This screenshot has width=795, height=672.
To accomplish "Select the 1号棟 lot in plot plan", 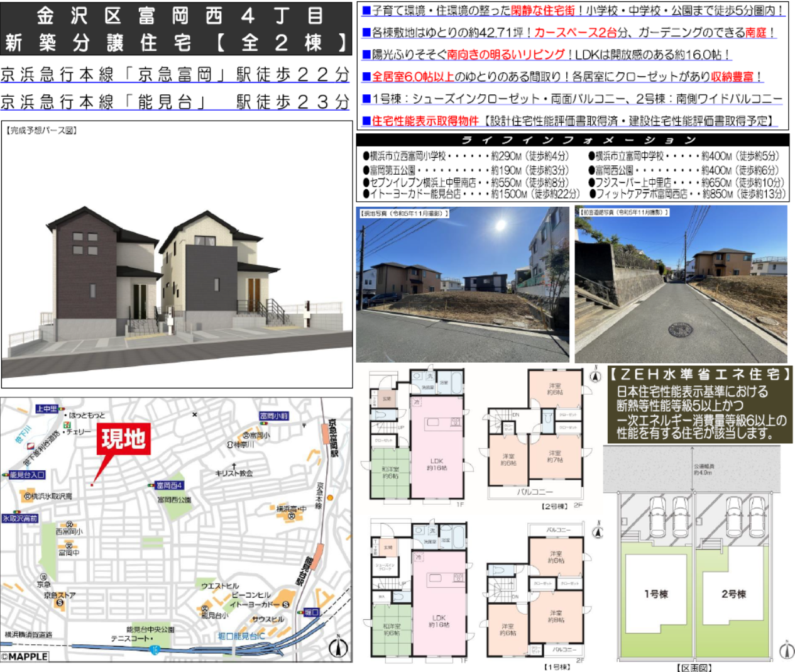I will [x=655, y=593].
